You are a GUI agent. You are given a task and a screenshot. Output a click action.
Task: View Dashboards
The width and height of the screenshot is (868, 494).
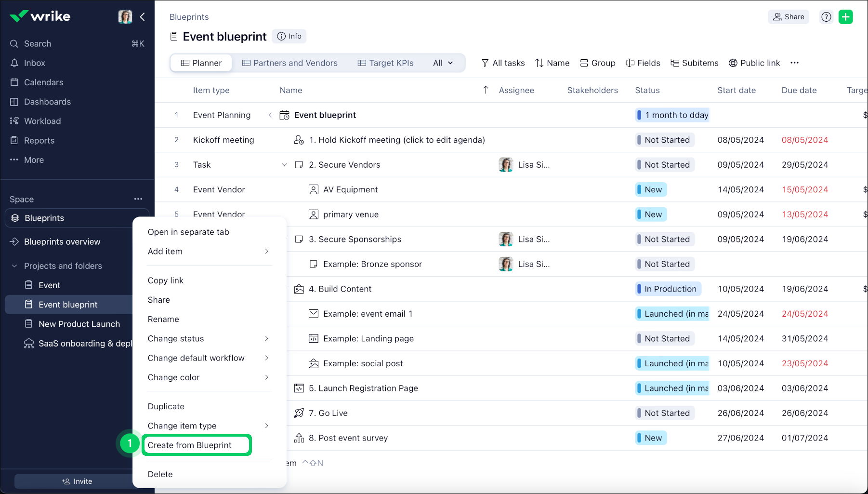tap(46, 101)
